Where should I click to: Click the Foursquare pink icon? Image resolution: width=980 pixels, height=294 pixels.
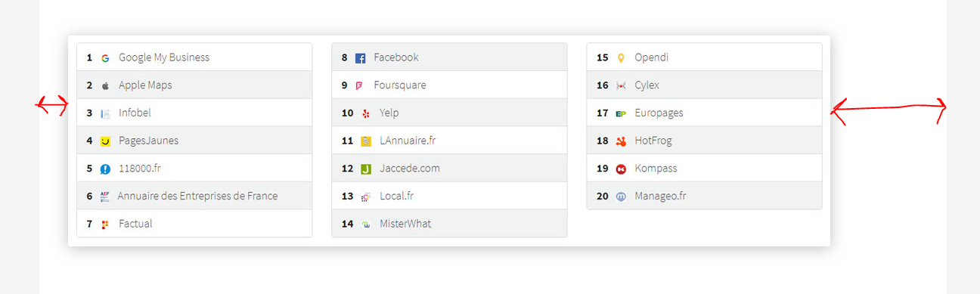[360, 85]
